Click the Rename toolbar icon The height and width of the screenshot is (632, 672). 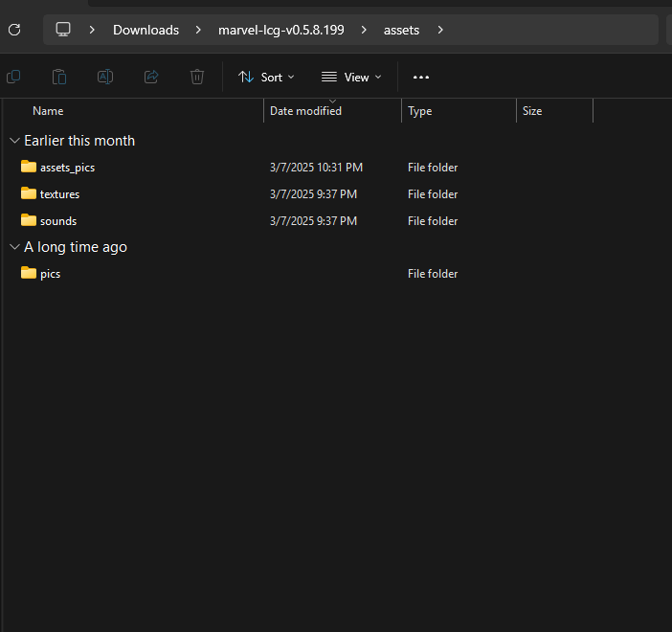[x=105, y=77]
